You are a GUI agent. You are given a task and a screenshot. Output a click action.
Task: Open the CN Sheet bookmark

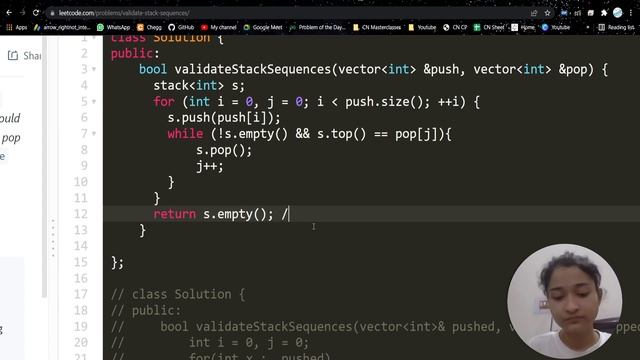489,27
